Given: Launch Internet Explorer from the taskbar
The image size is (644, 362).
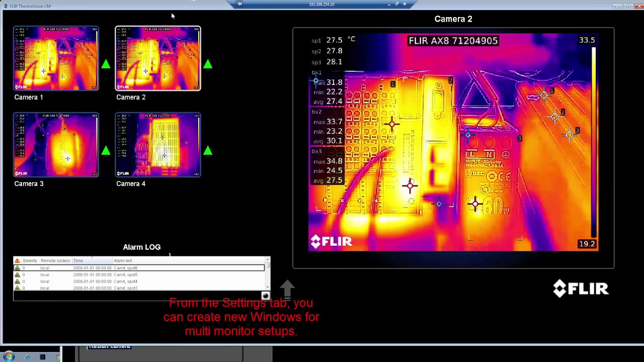Looking at the screenshot, I should click(27, 357).
